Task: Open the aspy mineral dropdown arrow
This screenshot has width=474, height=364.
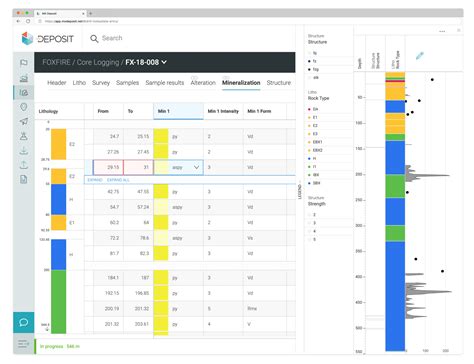Action: coord(196,167)
